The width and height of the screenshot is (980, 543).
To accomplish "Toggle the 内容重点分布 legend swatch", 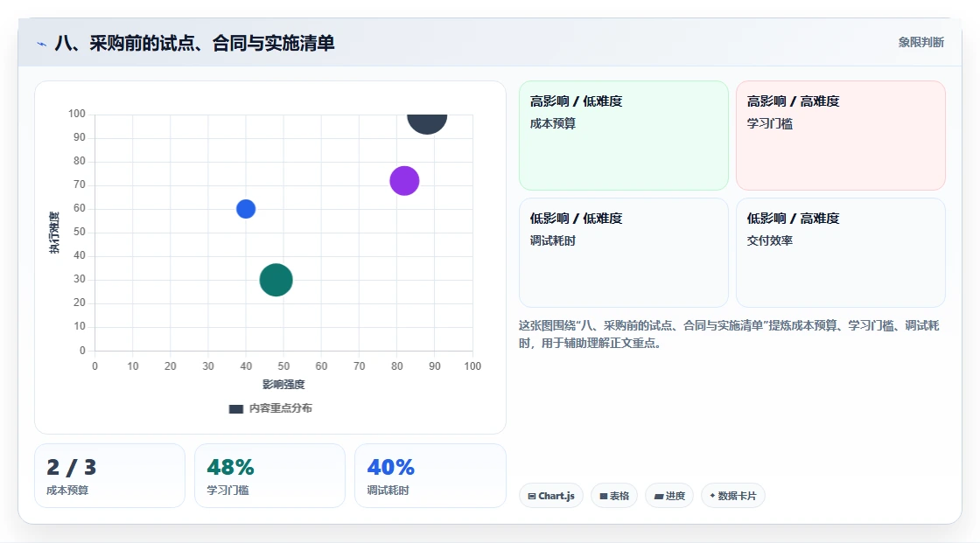I will point(235,408).
